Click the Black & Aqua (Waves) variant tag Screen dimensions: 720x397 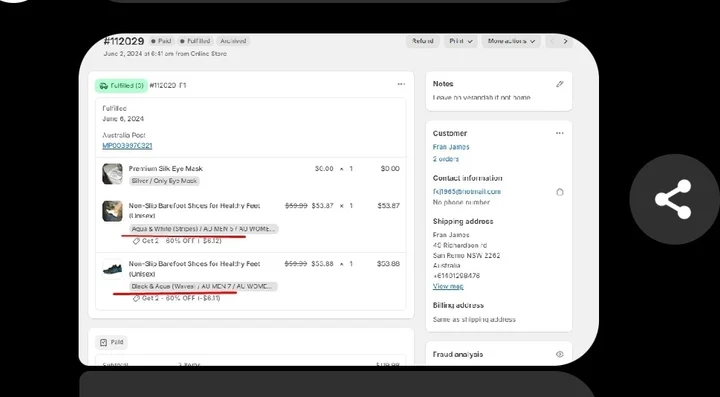203,286
